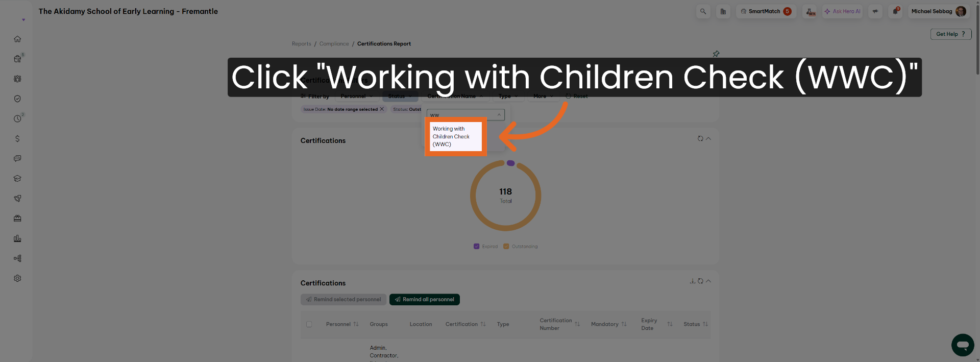
Task: Reset all filters
Action: [x=577, y=96]
